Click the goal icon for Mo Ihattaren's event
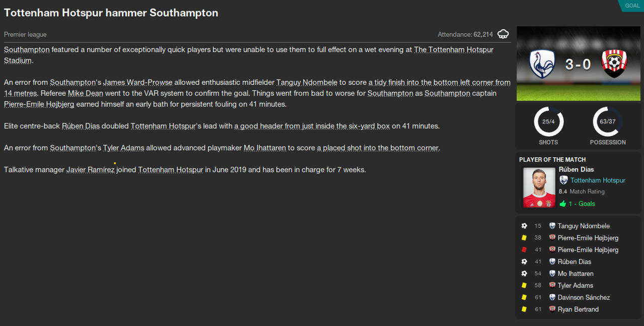 (x=524, y=274)
